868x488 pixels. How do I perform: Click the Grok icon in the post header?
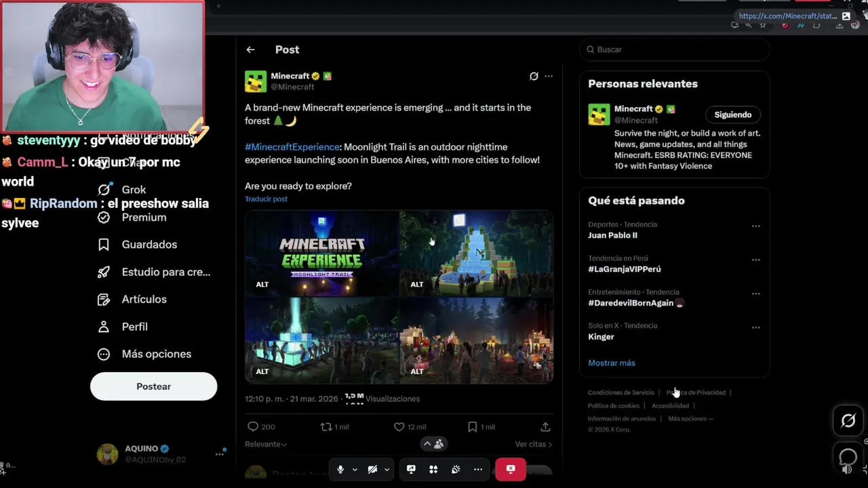click(x=534, y=77)
